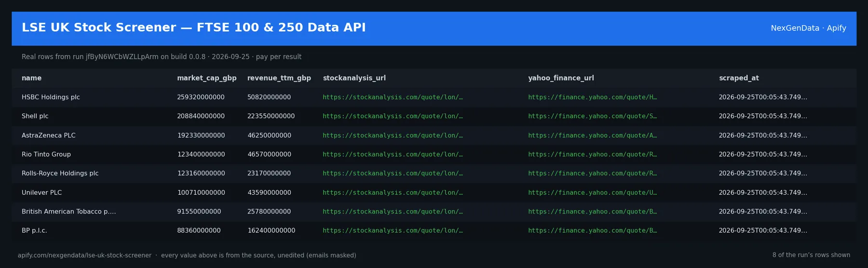The height and width of the screenshot is (268, 868).
Task: Open stockanalysis link in BP p.l.c. row
Action: coord(393,230)
